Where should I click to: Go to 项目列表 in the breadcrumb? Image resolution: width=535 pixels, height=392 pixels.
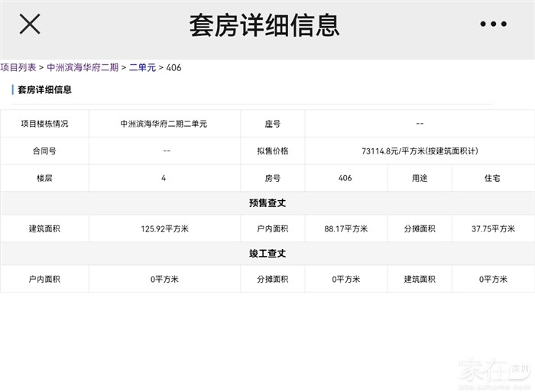coord(18,67)
